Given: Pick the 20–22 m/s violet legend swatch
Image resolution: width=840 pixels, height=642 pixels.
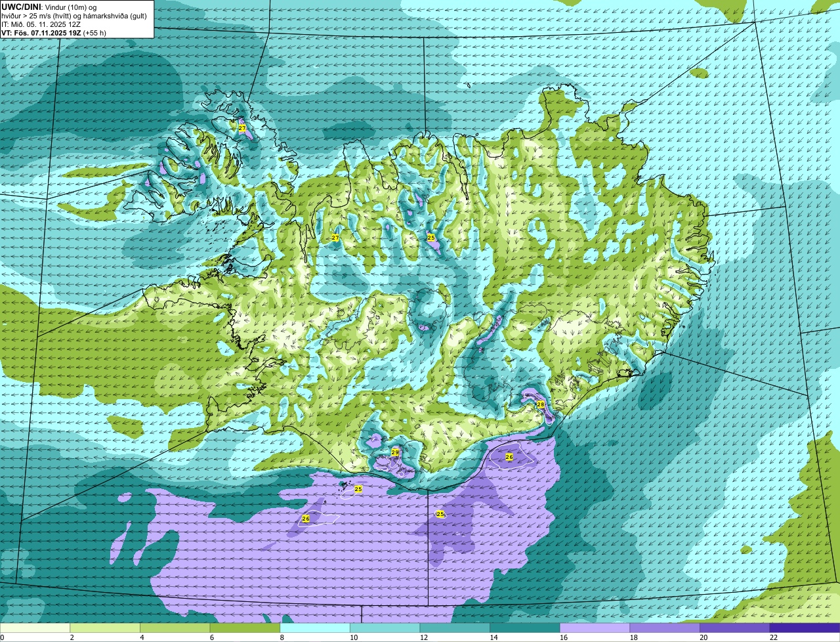Looking at the screenshot, I should 735,628.
